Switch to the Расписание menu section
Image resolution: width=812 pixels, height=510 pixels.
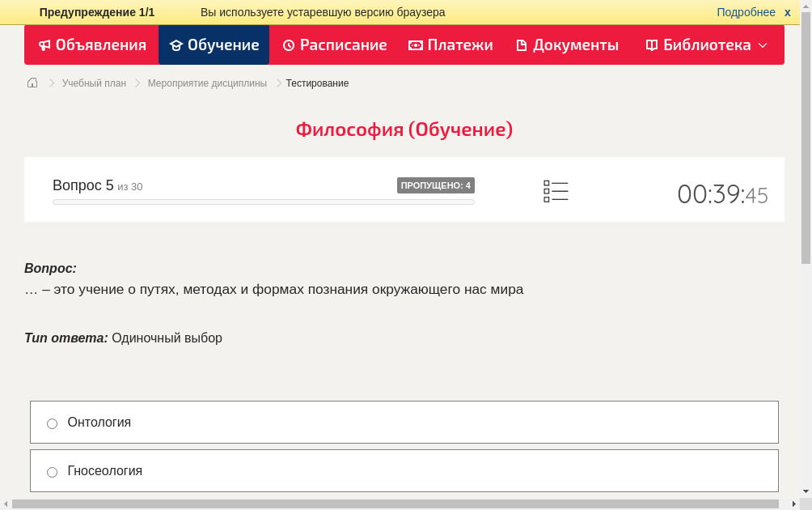(334, 45)
